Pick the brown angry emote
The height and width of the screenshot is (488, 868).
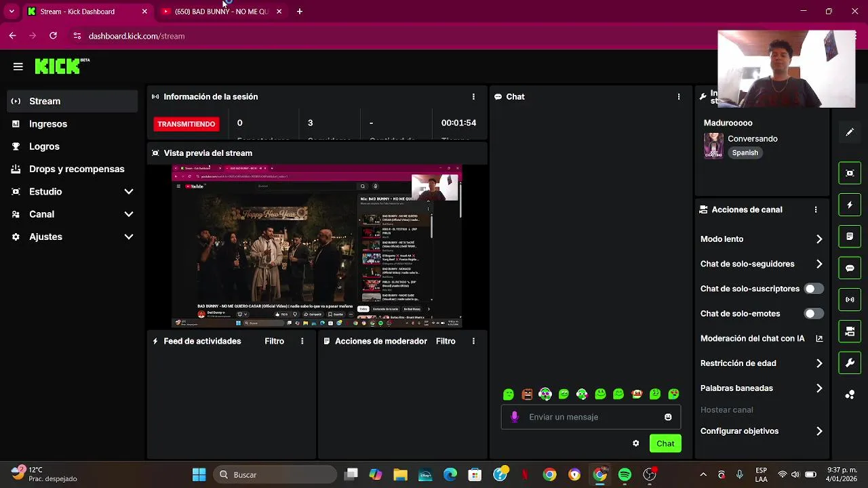point(527,394)
